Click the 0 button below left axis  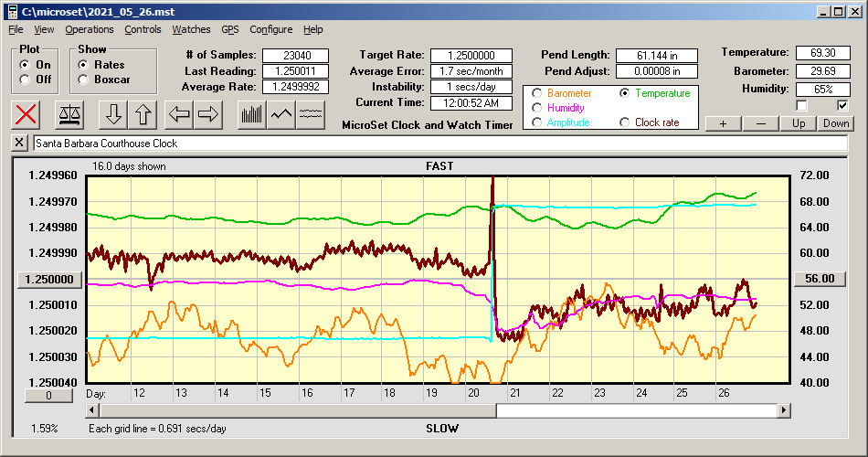coord(48,396)
